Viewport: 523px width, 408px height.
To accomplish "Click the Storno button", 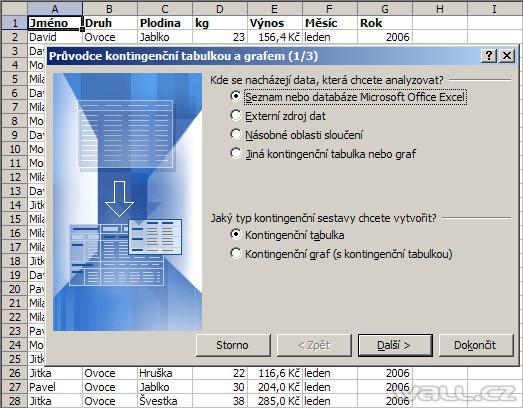I will click(x=233, y=345).
